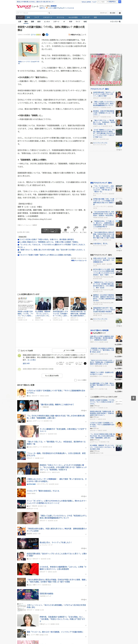Open the ライブ tab in main navigation
The image size is (138, 644).
tap(37, 17)
